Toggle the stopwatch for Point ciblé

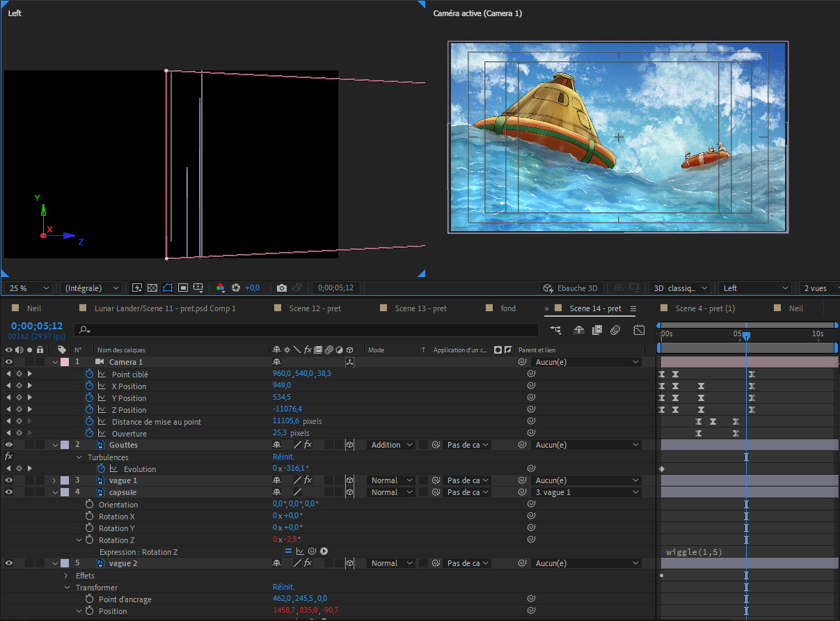(89, 374)
